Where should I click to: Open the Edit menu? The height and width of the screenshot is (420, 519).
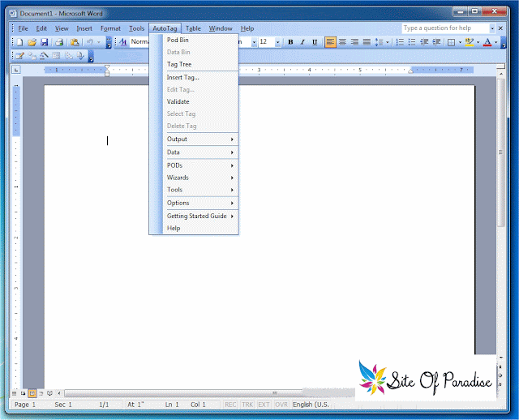tap(41, 28)
